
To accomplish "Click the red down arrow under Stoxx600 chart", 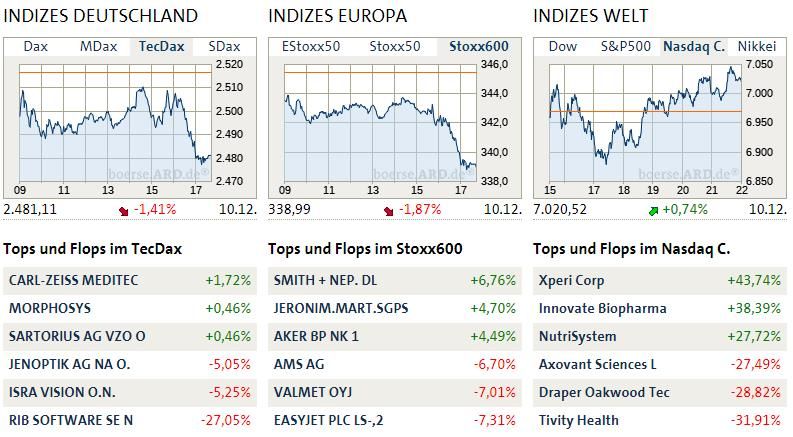I will tap(388, 211).
